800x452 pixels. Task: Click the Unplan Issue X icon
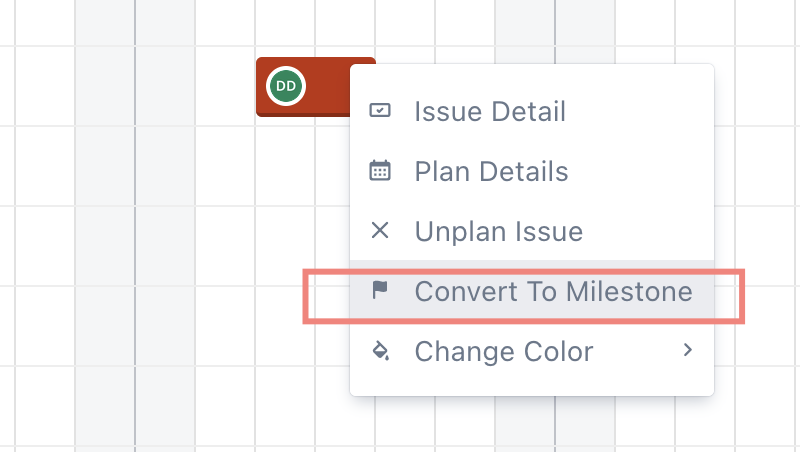tap(380, 231)
